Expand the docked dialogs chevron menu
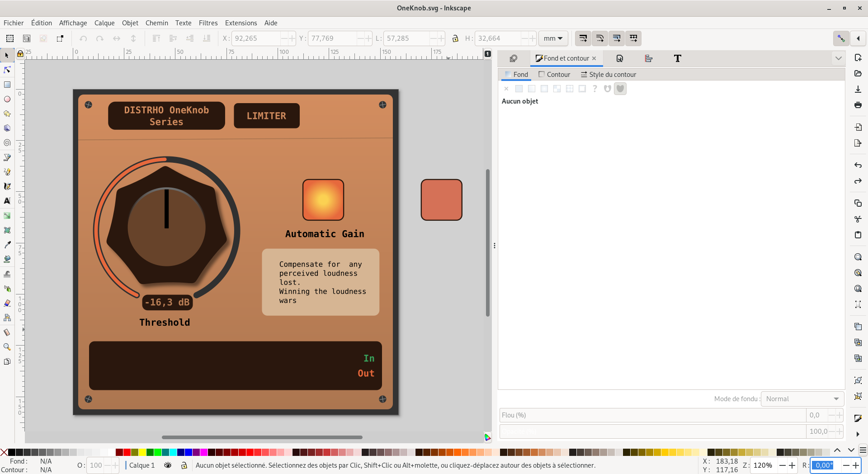 point(839,58)
